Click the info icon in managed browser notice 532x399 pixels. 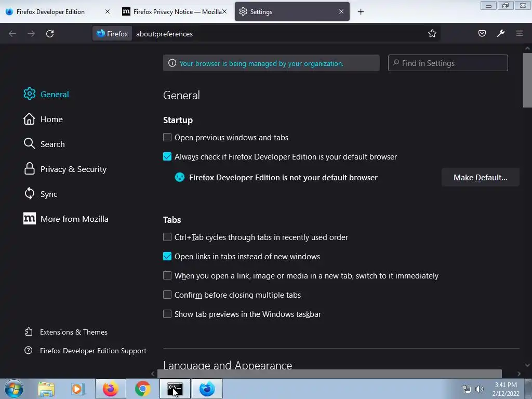[172, 63]
